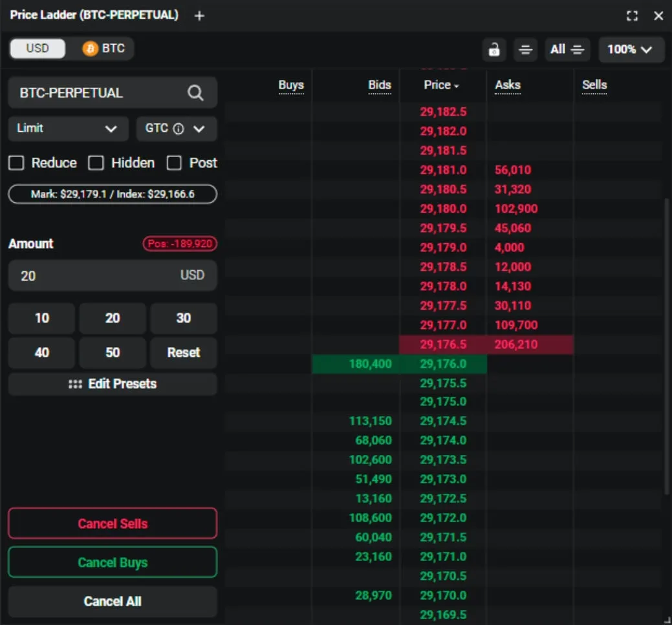672x625 pixels.
Task: Click the best ask price 29,176.5
Action: coord(443,344)
